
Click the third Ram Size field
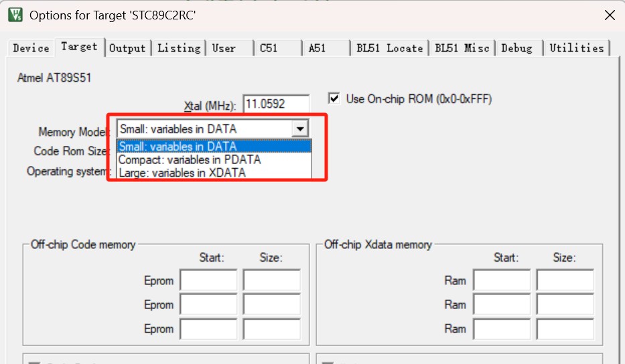click(x=565, y=329)
